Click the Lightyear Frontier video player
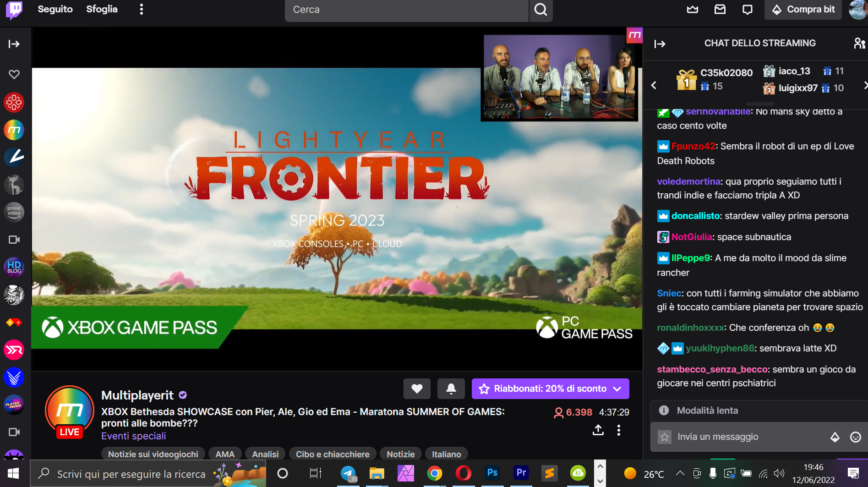 [337, 199]
